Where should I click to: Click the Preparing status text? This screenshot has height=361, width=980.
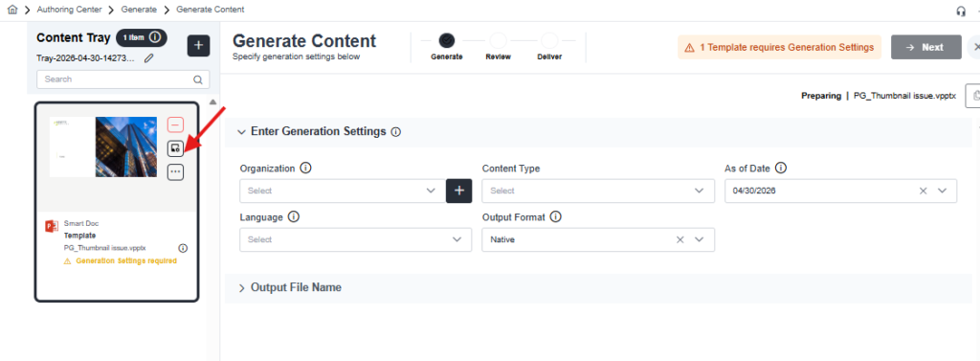coord(821,97)
